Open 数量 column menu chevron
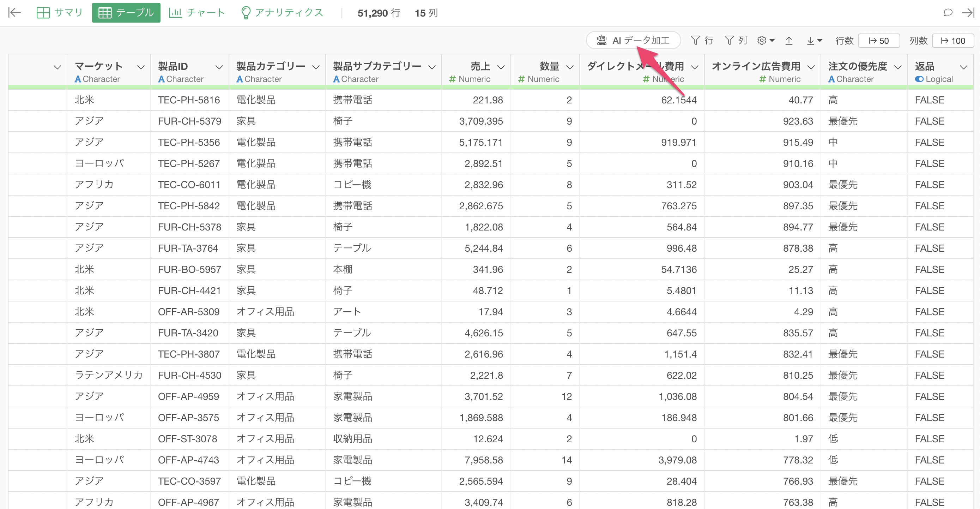Viewport: 980px width, 509px height. (570, 67)
